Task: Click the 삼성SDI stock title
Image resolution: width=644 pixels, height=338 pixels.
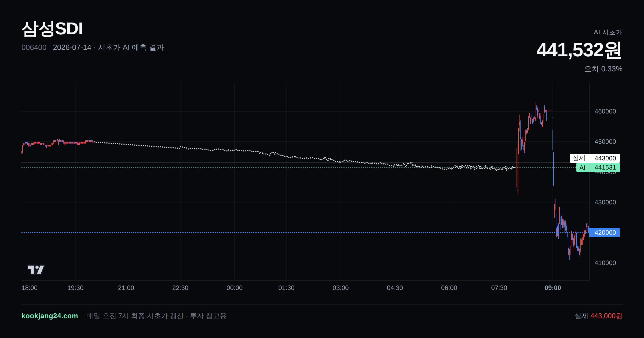Action: click(x=52, y=29)
